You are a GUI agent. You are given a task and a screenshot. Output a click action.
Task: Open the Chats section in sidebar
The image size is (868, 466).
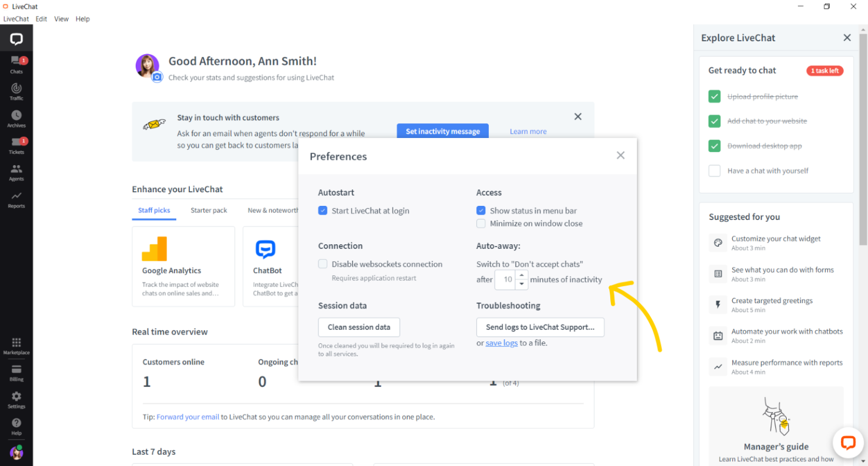coord(17,65)
